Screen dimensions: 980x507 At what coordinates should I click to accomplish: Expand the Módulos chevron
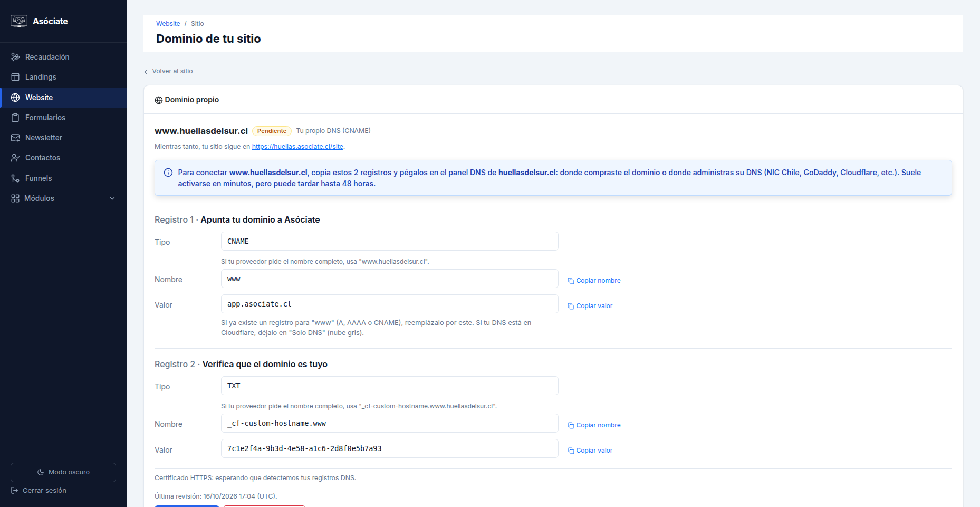coord(112,198)
